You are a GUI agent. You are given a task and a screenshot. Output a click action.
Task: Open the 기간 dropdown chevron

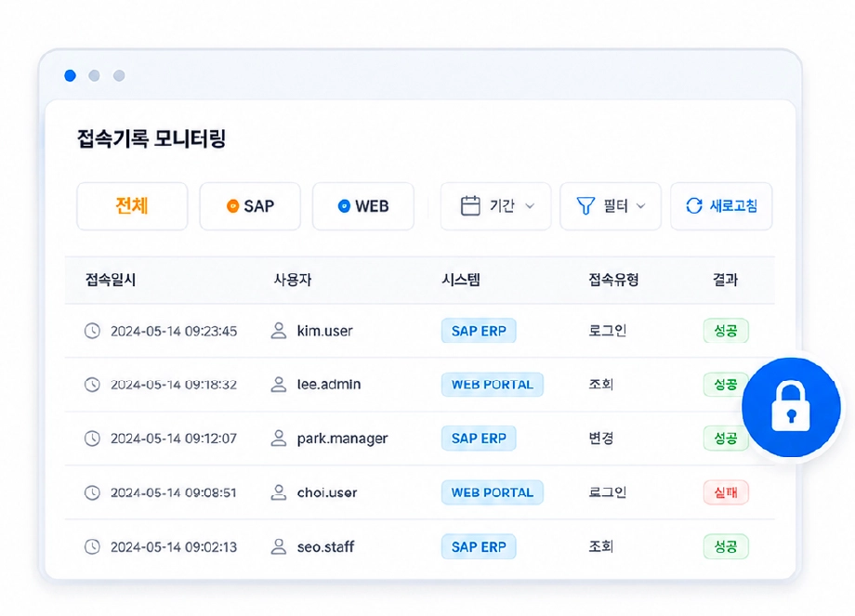(530, 206)
